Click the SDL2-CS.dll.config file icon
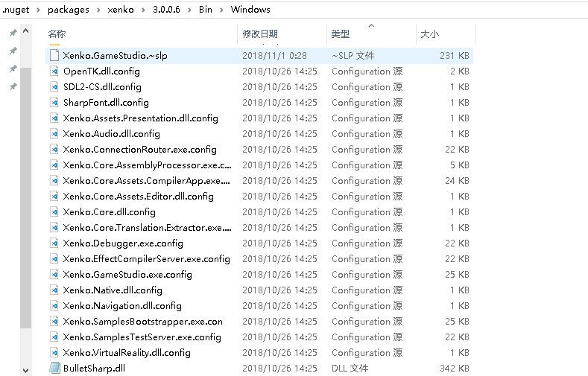 pyautogui.click(x=54, y=87)
